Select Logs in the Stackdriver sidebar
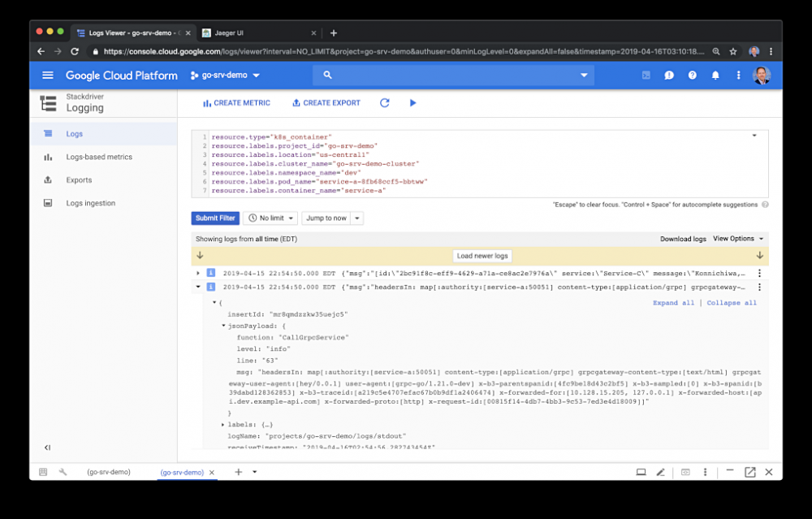 click(75, 133)
